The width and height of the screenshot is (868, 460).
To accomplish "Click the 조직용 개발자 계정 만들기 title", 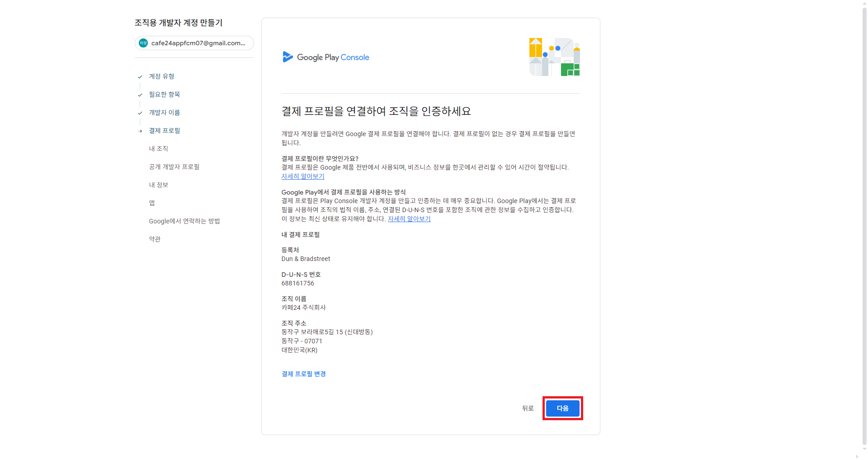I will point(178,23).
